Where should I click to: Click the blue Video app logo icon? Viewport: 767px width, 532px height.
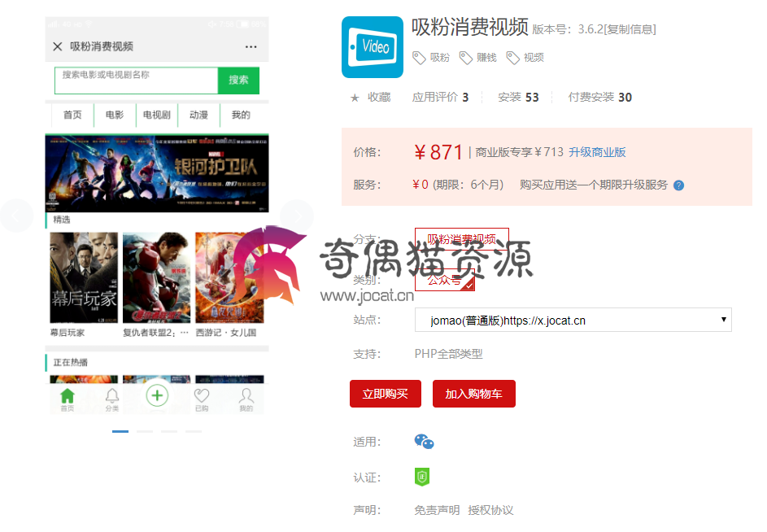coord(373,47)
